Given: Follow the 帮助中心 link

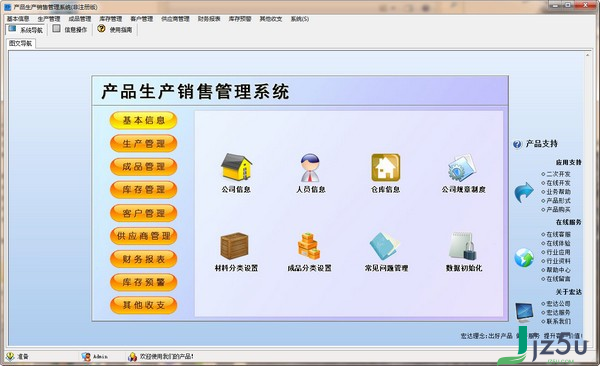Looking at the screenshot, I should point(558,270).
